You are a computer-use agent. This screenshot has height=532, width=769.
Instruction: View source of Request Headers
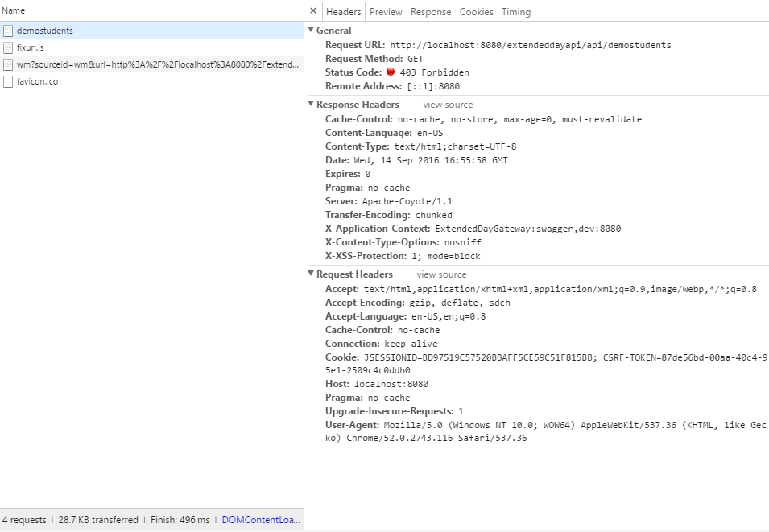[x=441, y=274]
